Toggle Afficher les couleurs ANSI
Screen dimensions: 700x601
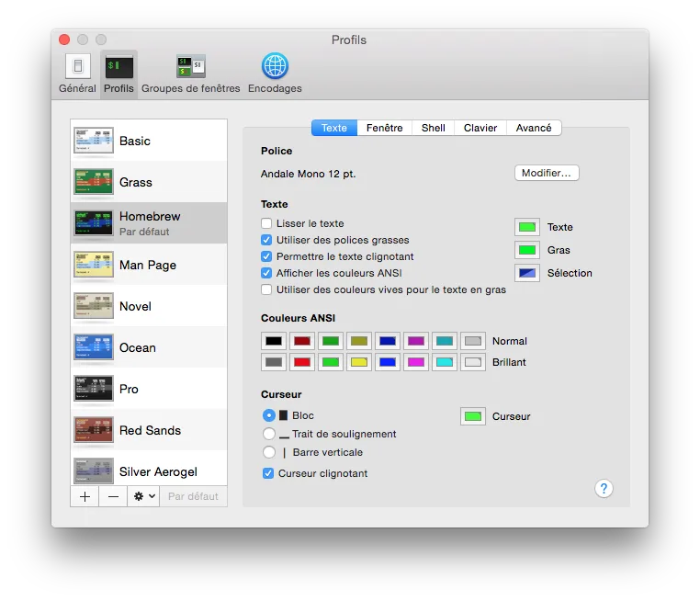(x=266, y=273)
